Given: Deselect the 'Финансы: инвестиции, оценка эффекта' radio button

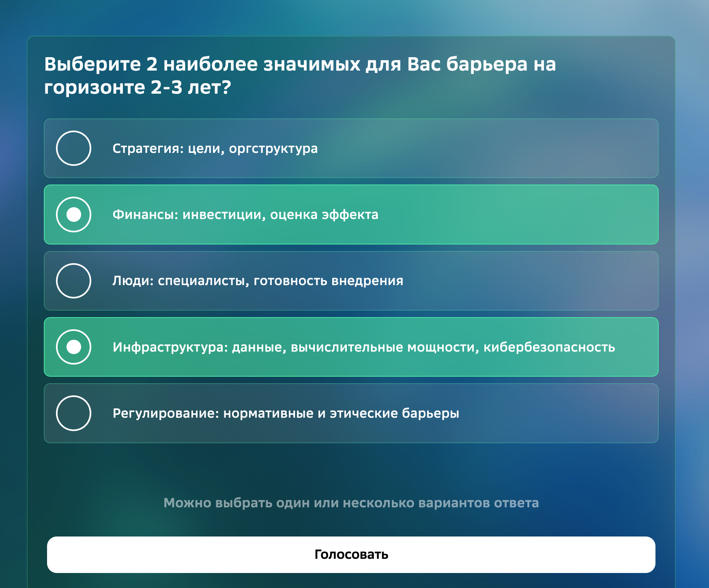Looking at the screenshot, I should [x=73, y=215].
